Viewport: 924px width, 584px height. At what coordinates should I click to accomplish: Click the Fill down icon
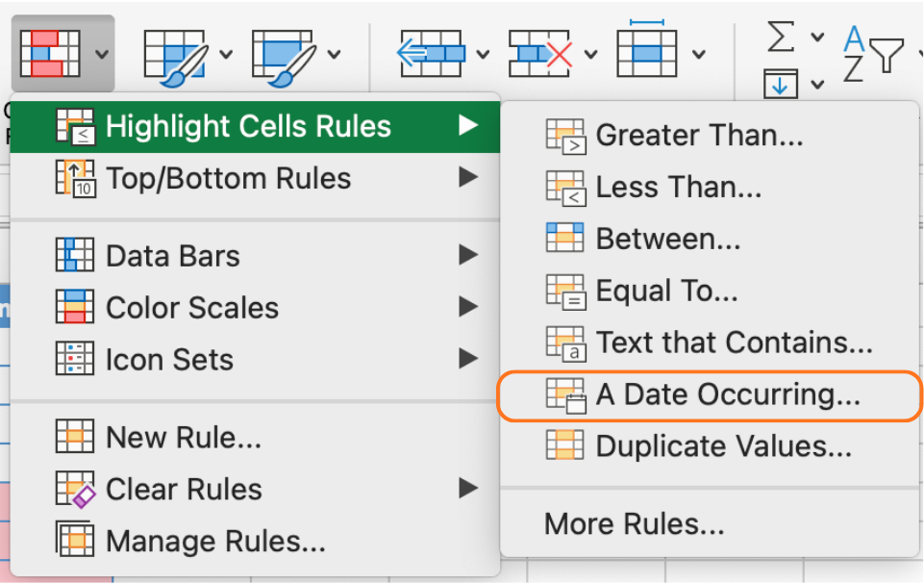[x=782, y=84]
